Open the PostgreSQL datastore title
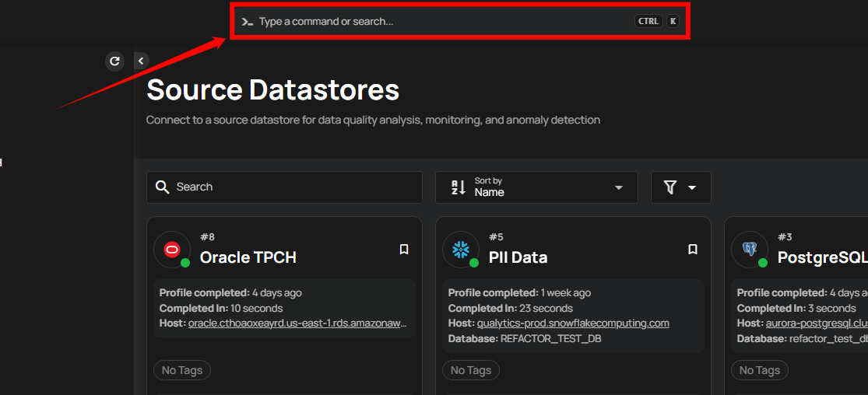Screen dimensions: 868x395 (x=821, y=257)
